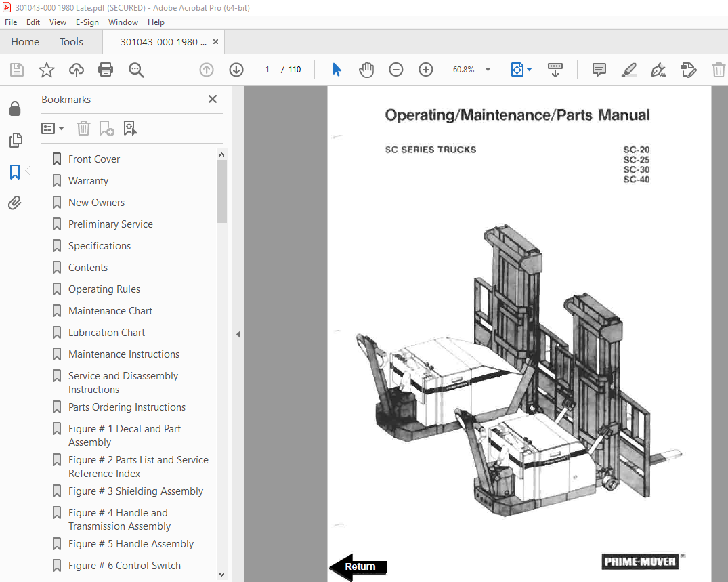Open Preliminary Service bookmark

(x=110, y=224)
